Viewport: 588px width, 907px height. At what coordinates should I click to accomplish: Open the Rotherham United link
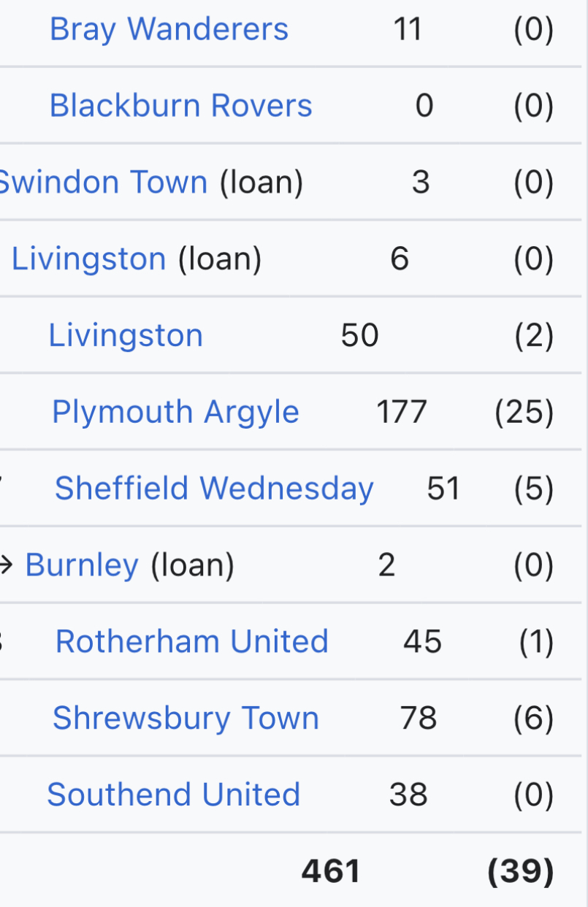coord(191,642)
